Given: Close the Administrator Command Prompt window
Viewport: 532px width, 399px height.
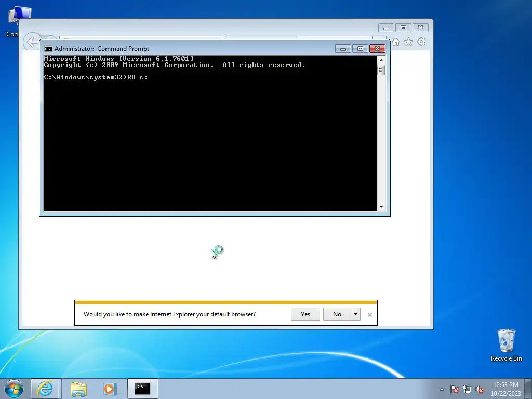Looking at the screenshot, I should (377, 49).
